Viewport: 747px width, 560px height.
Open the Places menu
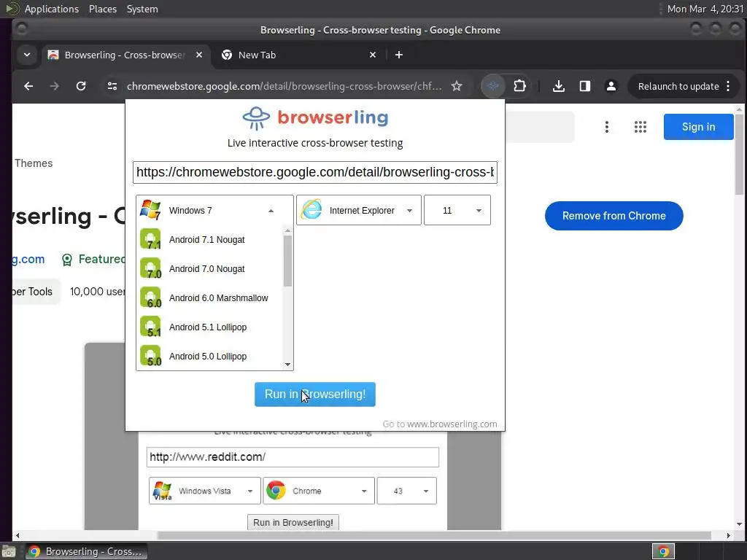(x=103, y=9)
